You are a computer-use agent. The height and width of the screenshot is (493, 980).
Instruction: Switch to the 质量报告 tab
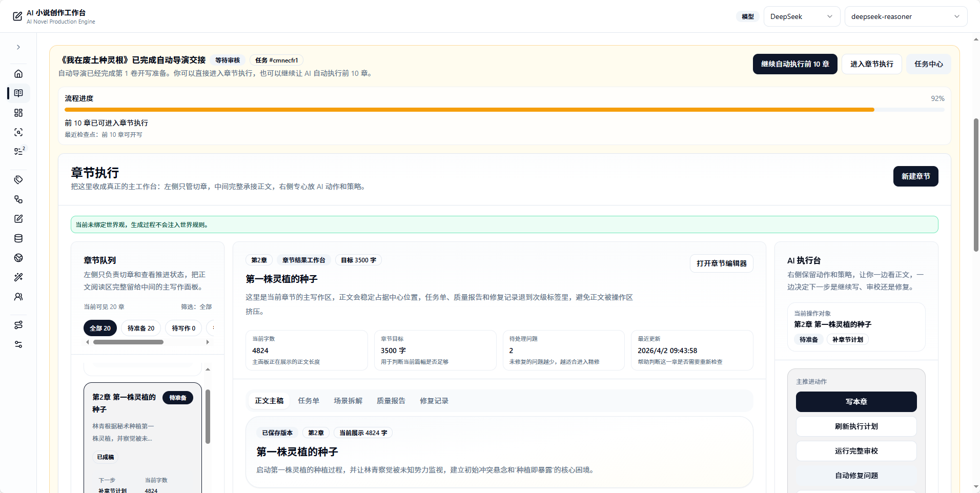click(390, 401)
